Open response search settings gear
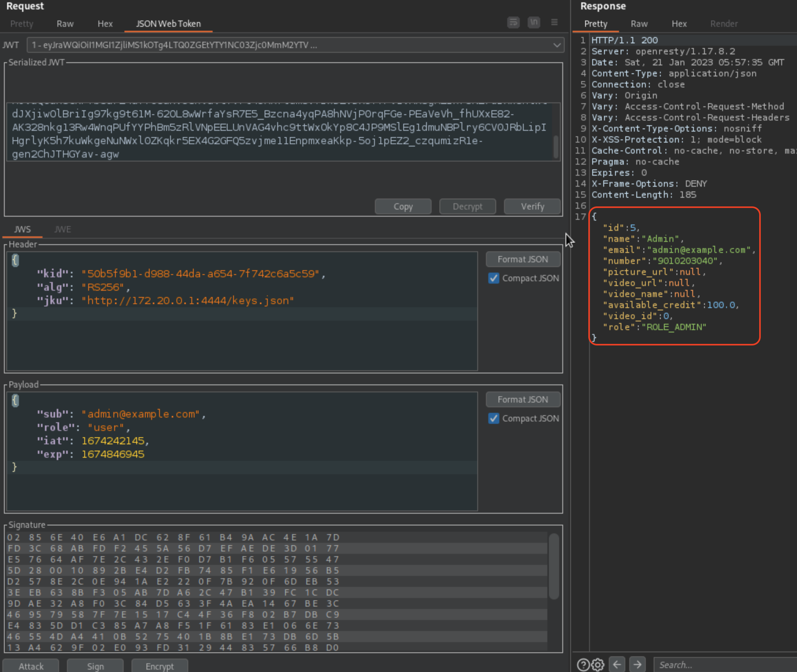This screenshot has width=797, height=672. (x=598, y=665)
